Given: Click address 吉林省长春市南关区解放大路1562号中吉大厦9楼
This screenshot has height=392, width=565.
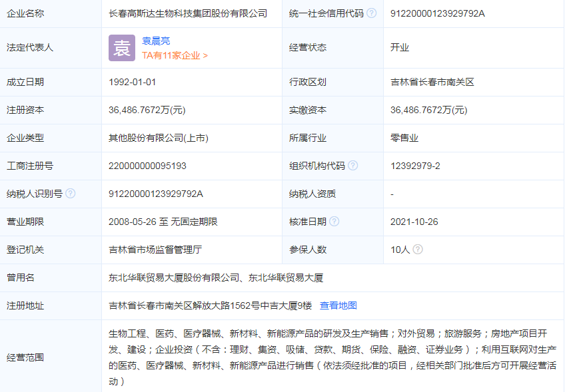Looking at the screenshot, I should 210,305.
